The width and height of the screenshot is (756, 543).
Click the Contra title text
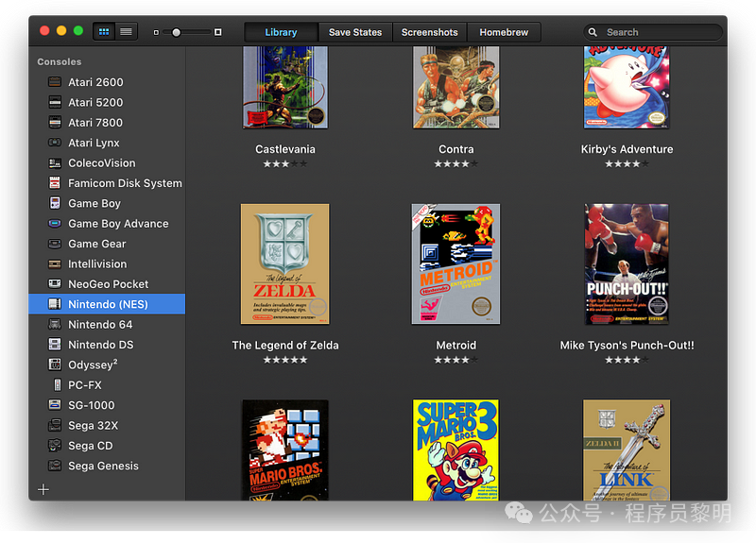pyautogui.click(x=456, y=149)
